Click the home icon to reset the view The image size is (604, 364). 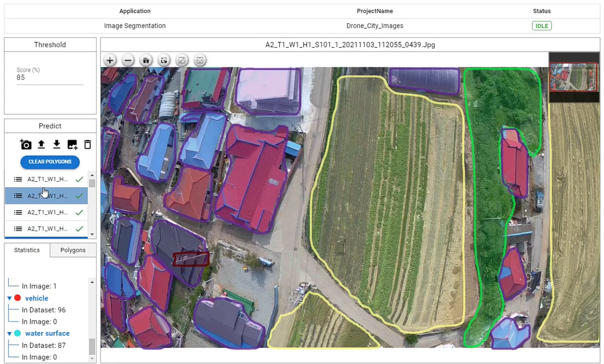[x=145, y=60]
